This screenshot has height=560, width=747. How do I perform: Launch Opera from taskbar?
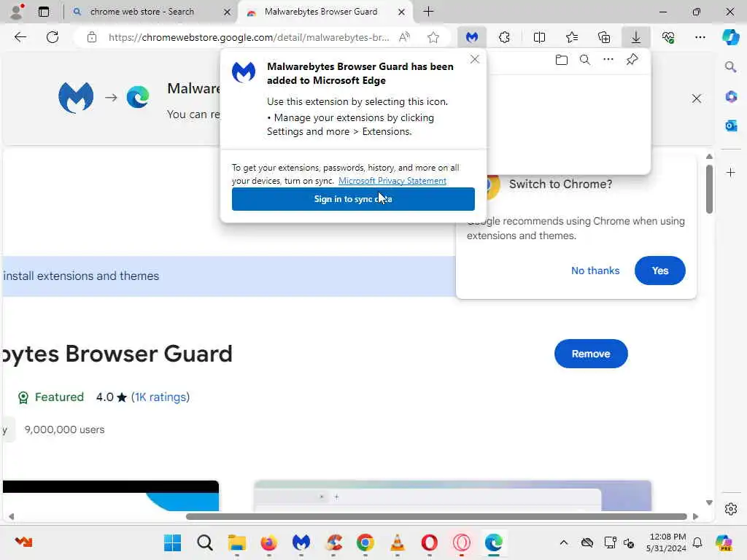(x=429, y=542)
